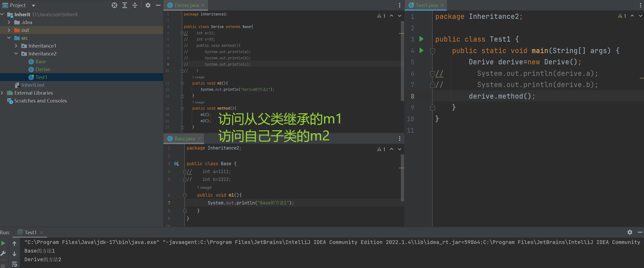
Task: Rerun Test1 via green arrow in Run panel
Action: point(3,243)
